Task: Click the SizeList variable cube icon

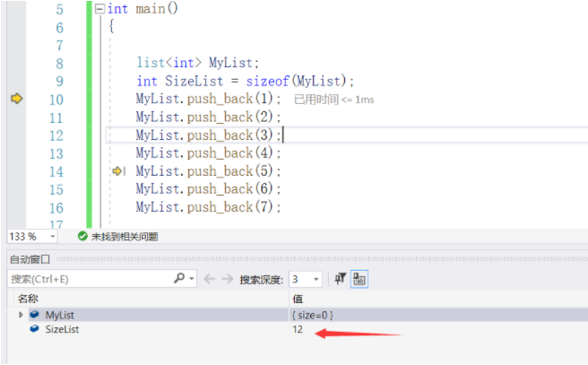Action: (34, 329)
